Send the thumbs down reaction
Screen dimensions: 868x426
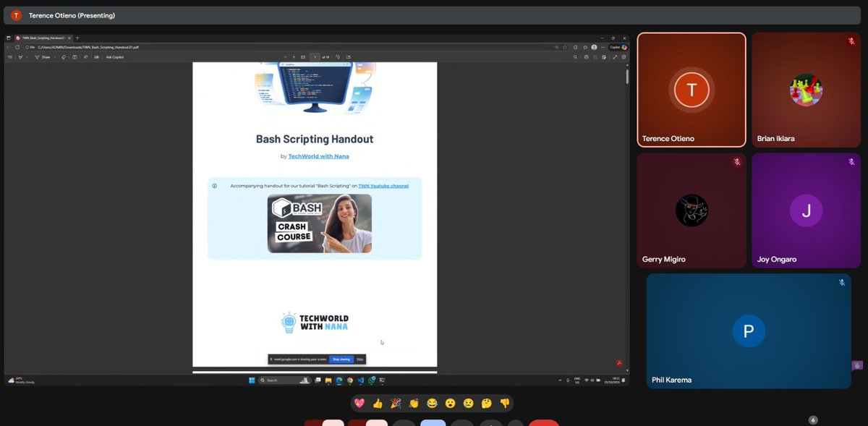(505, 404)
